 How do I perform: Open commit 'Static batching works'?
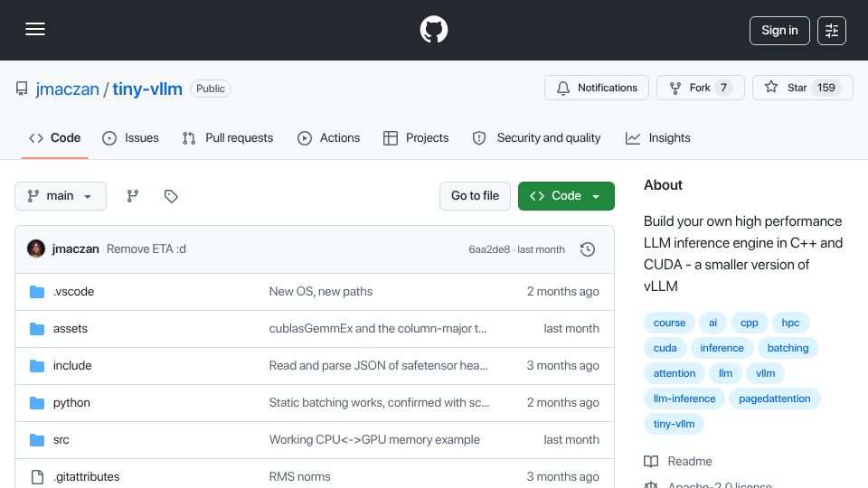379,403
